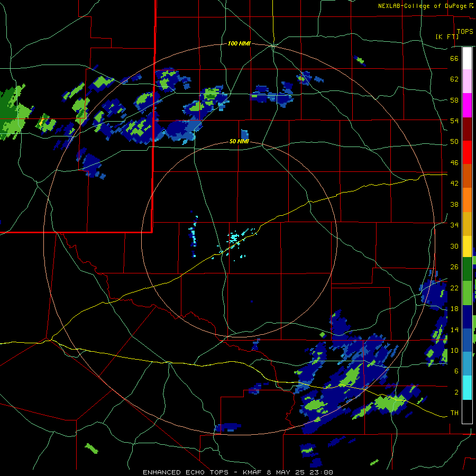Select the [K FT] units label
The width and height of the screenshot is (476, 476).
[447, 36]
